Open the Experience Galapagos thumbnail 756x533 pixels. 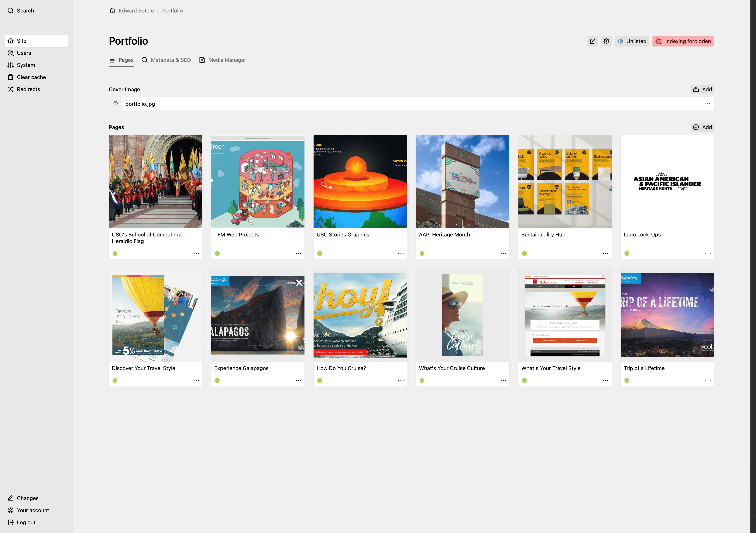click(258, 315)
